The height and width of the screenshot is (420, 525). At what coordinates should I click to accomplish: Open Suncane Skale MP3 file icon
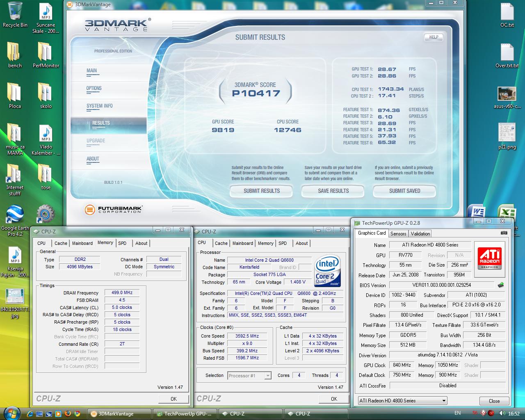click(46, 18)
